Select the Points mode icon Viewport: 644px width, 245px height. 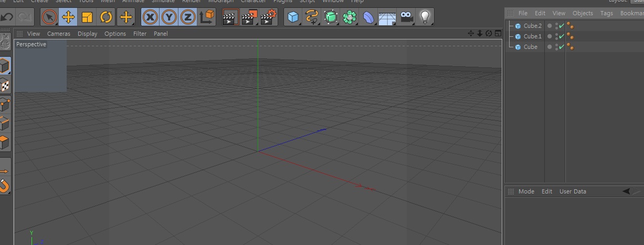(x=5, y=104)
